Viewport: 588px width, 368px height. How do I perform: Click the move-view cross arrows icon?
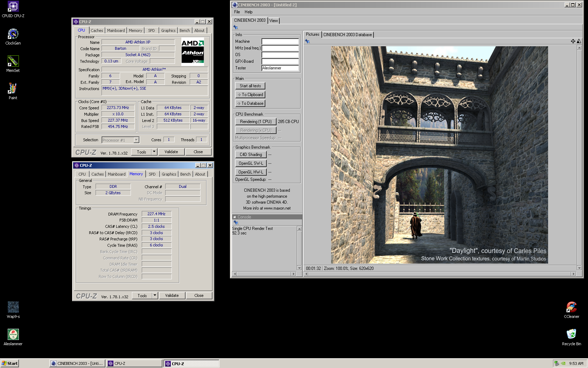[573, 41]
